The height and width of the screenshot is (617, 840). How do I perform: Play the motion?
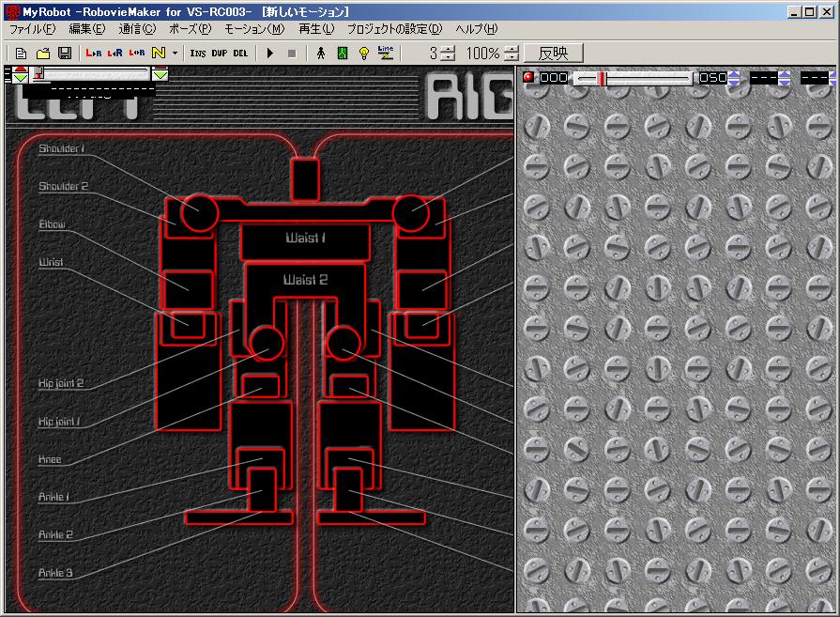tap(270, 54)
